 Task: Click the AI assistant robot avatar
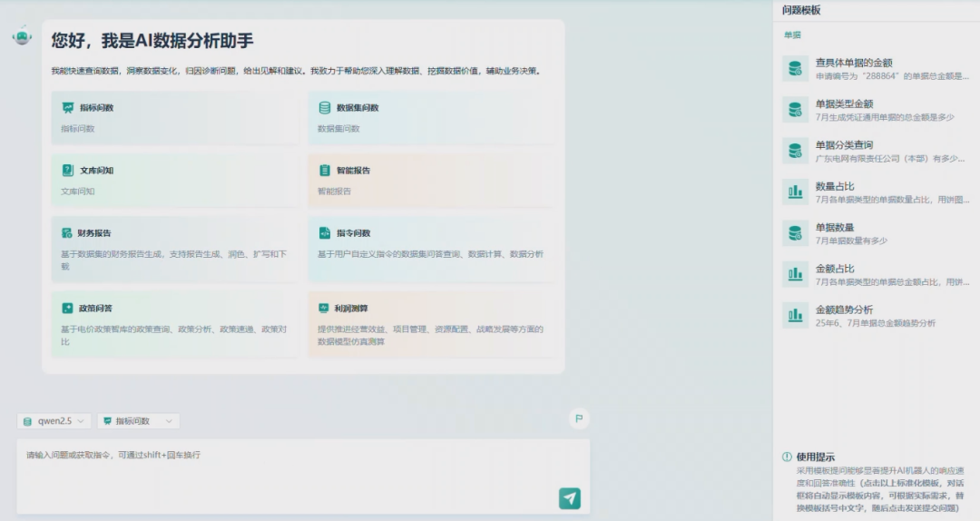click(x=23, y=37)
